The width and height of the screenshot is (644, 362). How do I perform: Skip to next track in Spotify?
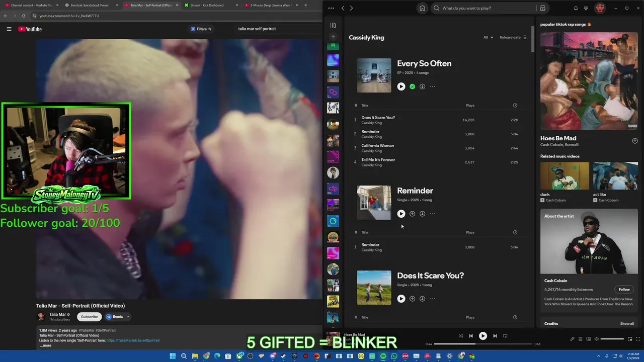click(495, 336)
